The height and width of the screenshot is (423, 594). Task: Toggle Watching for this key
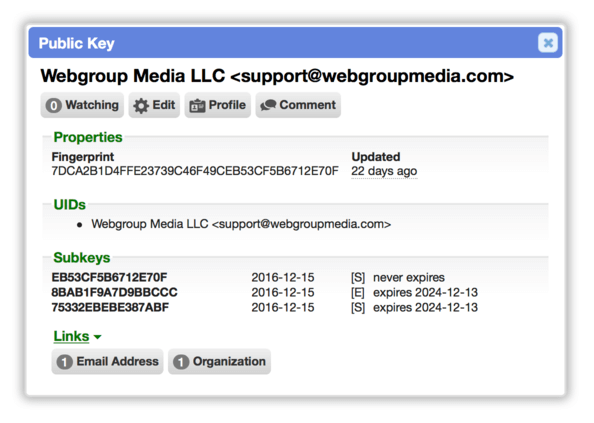point(82,105)
